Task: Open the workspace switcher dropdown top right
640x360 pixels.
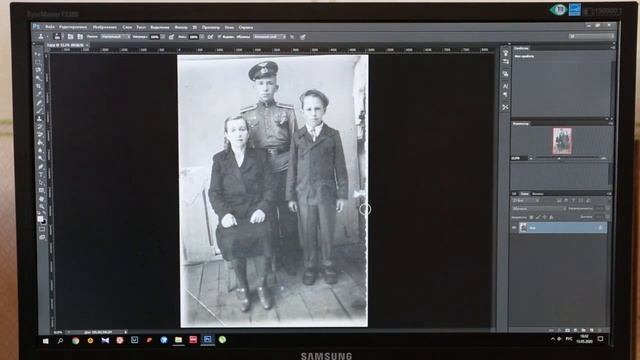Action: pos(592,36)
